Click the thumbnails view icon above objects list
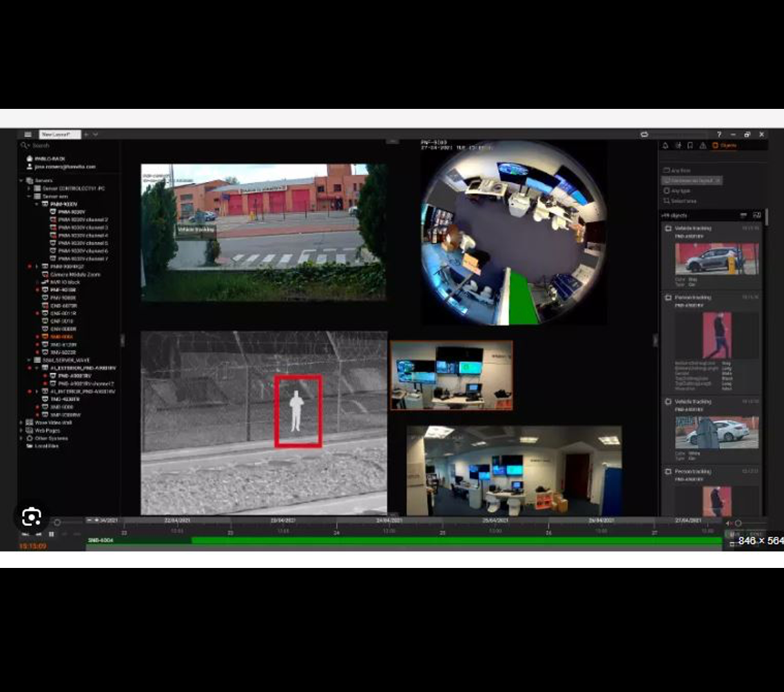This screenshot has height=692, width=784. click(x=758, y=215)
